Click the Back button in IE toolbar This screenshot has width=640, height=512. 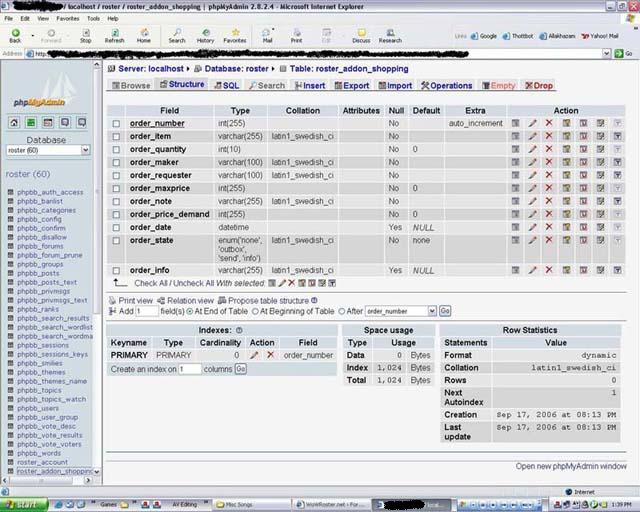click(x=15, y=36)
